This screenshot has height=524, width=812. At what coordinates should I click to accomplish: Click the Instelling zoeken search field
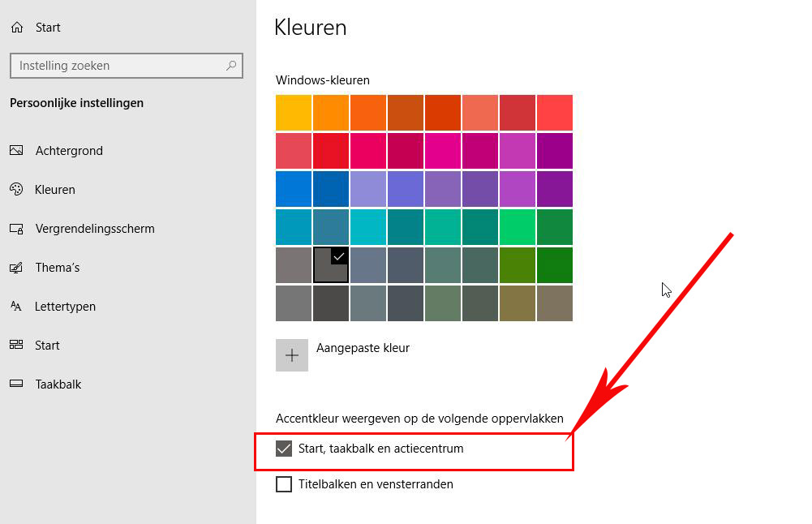coord(118,66)
